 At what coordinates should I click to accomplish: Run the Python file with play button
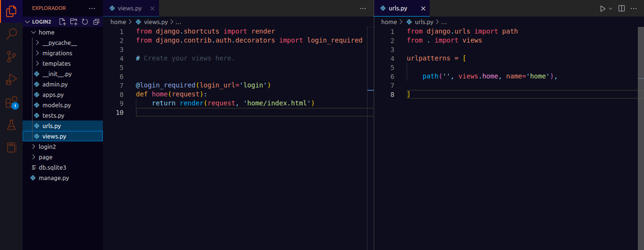pyautogui.click(x=602, y=9)
